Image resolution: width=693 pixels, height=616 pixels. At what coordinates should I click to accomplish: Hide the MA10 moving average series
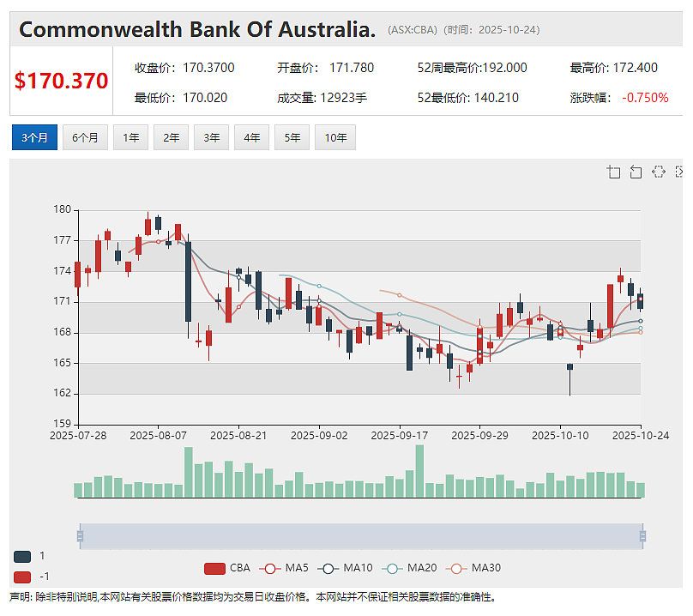[x=345, y=568]
